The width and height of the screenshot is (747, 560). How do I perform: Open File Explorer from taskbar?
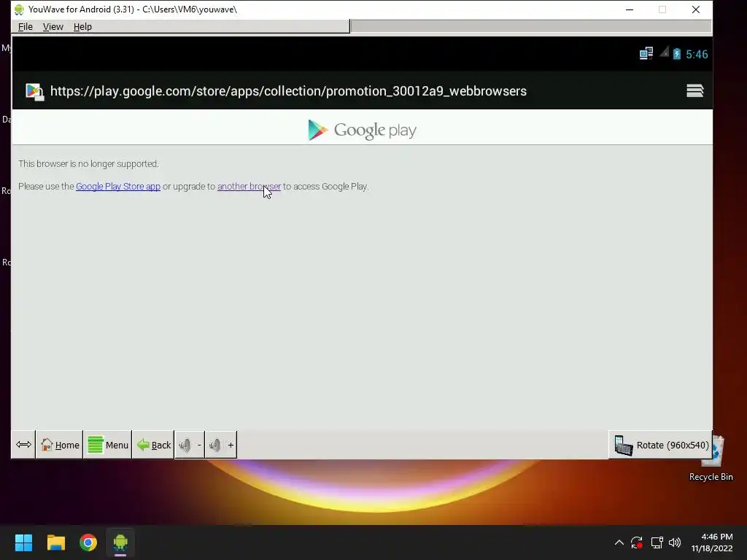(55, 542)
